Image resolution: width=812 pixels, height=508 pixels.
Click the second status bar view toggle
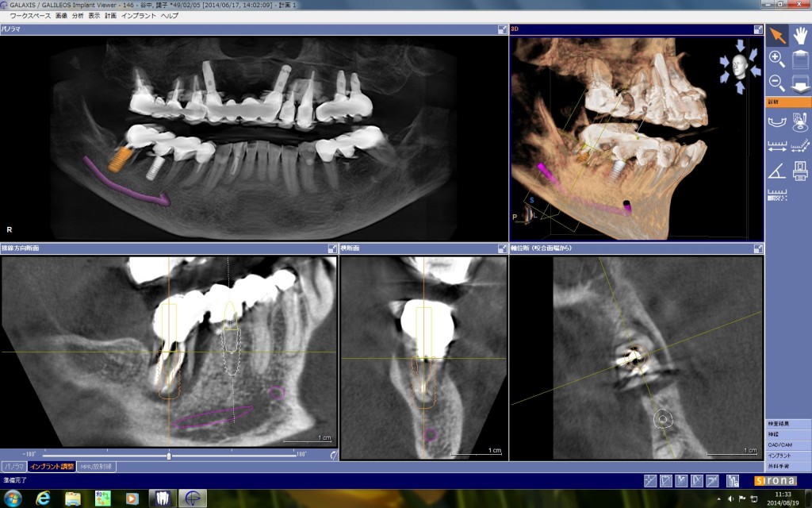point(666,481)
